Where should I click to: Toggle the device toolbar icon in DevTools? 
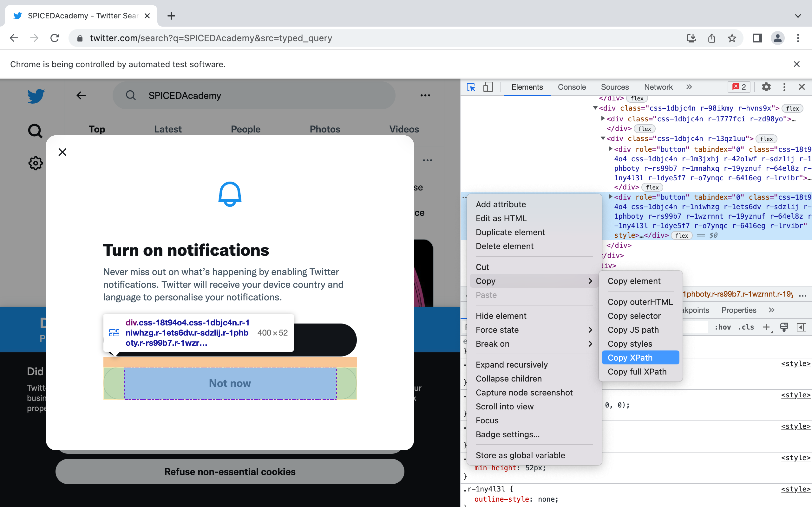(488, 87)
